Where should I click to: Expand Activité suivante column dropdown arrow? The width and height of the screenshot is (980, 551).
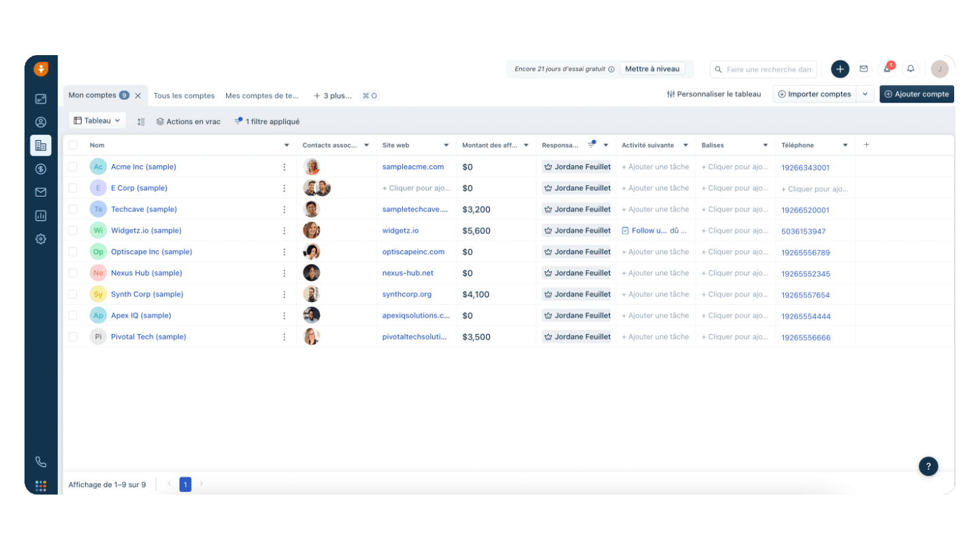(685, 145)
